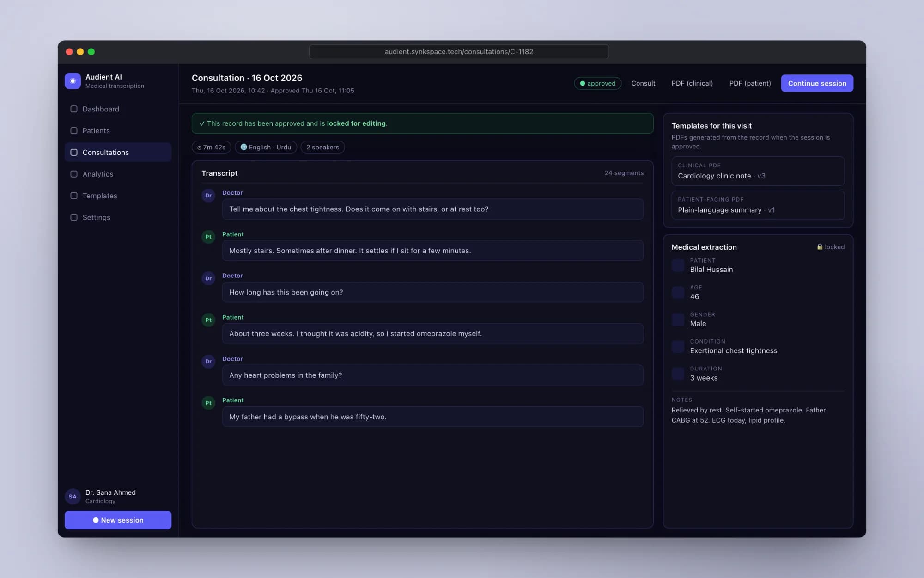Click the icon next to Age 46
The height and width of the screenshot is (578, 924).
[678, 292]
